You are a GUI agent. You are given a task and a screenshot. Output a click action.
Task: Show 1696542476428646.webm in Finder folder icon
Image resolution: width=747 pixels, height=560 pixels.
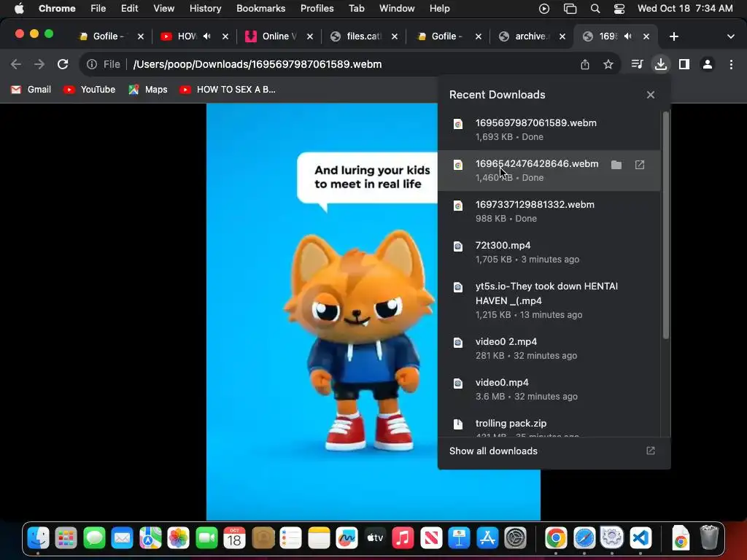[616, 165]
